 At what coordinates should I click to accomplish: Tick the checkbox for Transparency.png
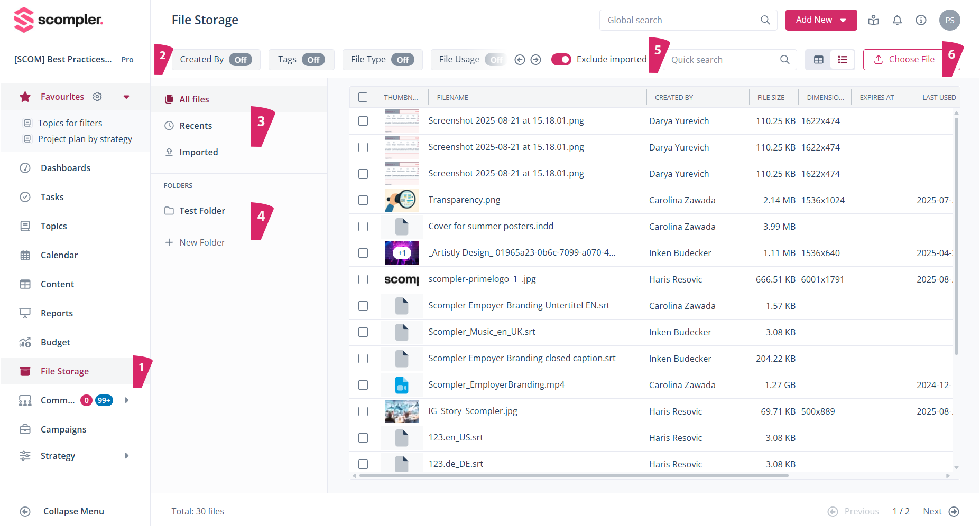363,200
